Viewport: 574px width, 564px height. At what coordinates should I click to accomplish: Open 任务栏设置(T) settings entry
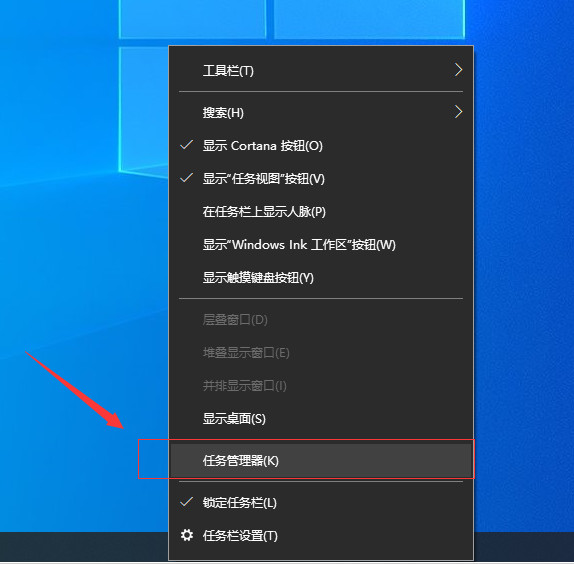click(321, 535)
